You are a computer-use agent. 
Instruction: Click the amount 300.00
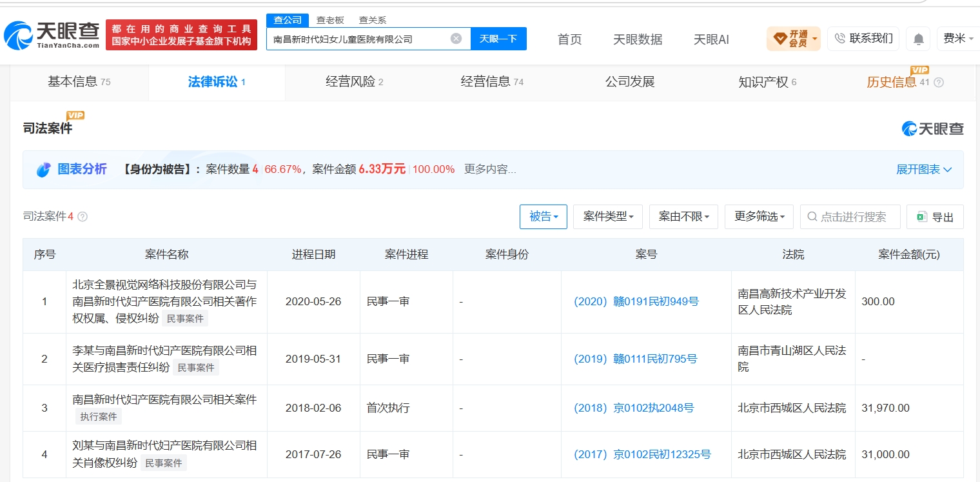878,301
